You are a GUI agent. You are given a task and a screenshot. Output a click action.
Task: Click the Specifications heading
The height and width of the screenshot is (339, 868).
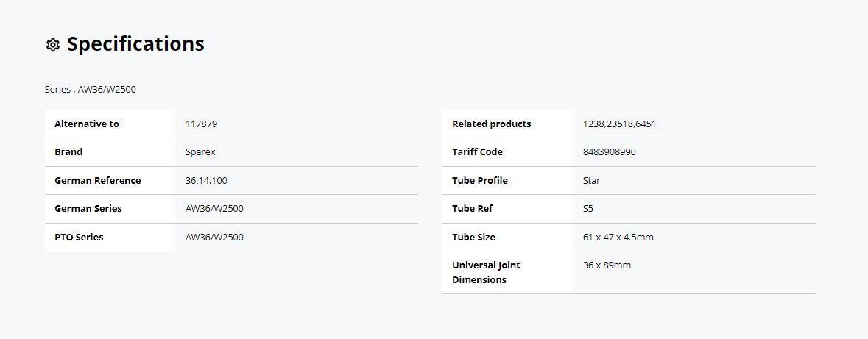tap(135, 43)
